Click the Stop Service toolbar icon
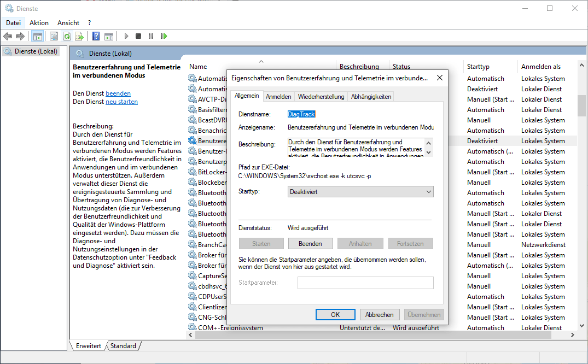The image size is (588, 364). (138, 36)
